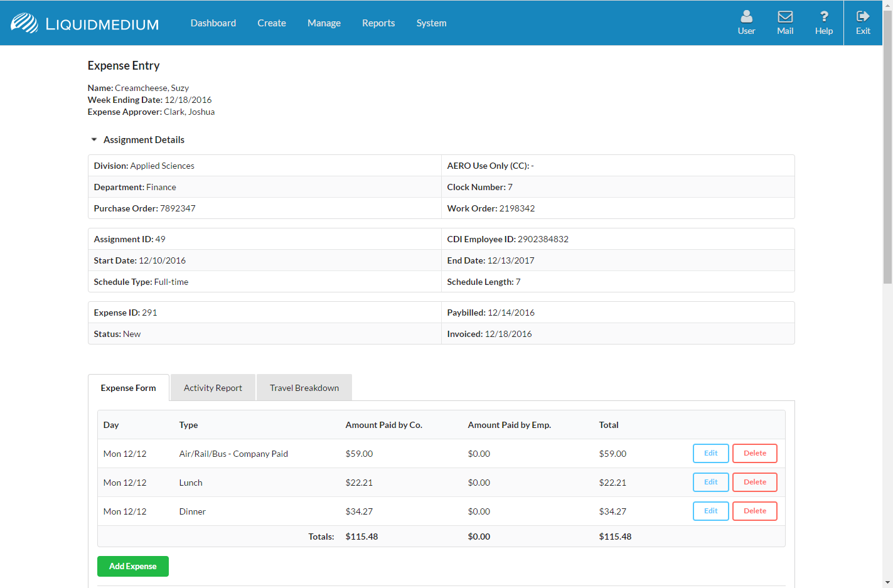Switch to the Activity Report tab
Viewport: 893px width, 588px height.
(x=213, y=388)
